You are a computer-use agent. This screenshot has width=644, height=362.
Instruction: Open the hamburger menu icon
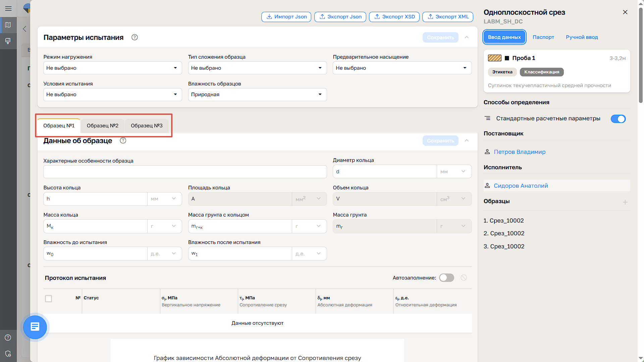[8, 8]
